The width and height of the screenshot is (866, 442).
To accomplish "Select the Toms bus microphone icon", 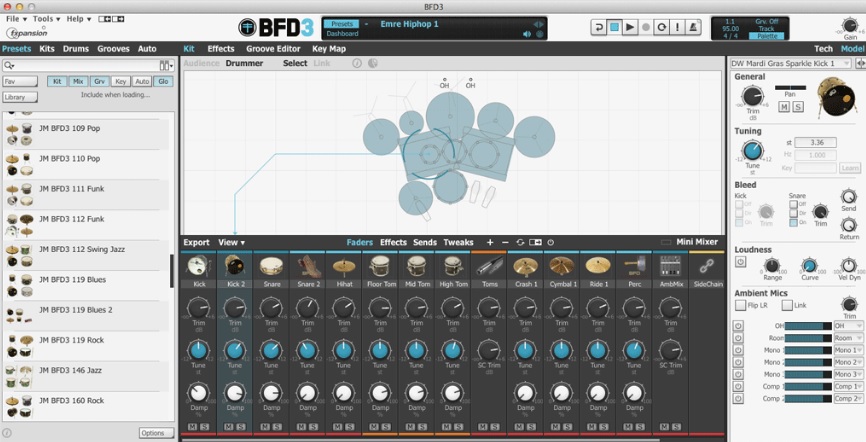I will pyautogui.click(x=489, y=266).
